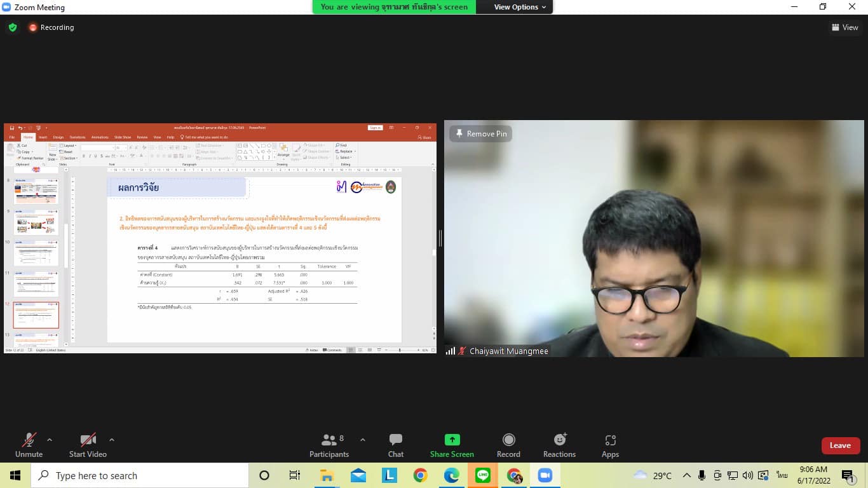Open LINE from the taskbar
The height and width of the screenshot is (488, 868).
(483, 475)
